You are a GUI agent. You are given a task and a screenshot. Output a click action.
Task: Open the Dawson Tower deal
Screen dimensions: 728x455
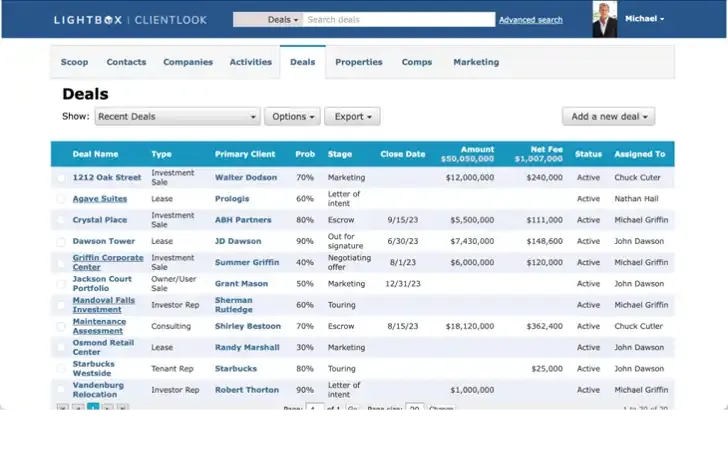point(104,241)
